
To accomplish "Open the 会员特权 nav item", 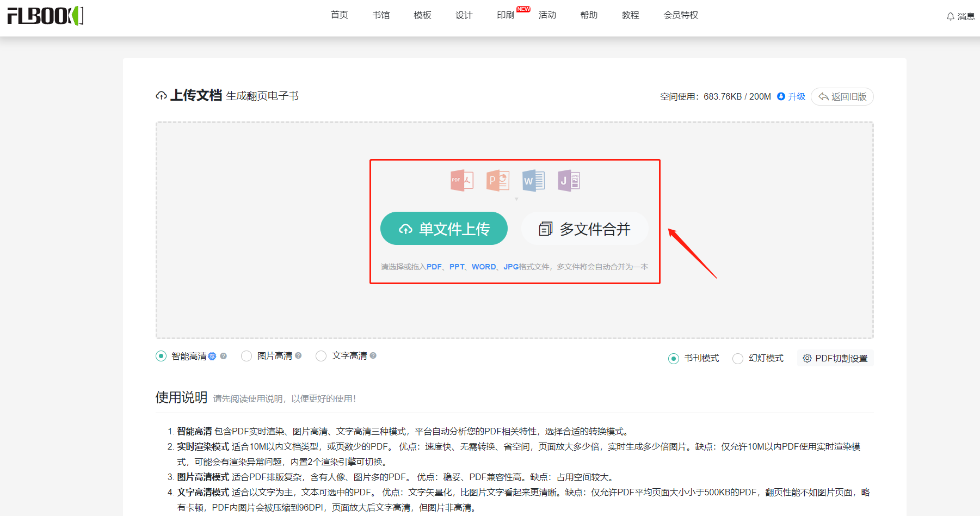I will coord(681,15).
